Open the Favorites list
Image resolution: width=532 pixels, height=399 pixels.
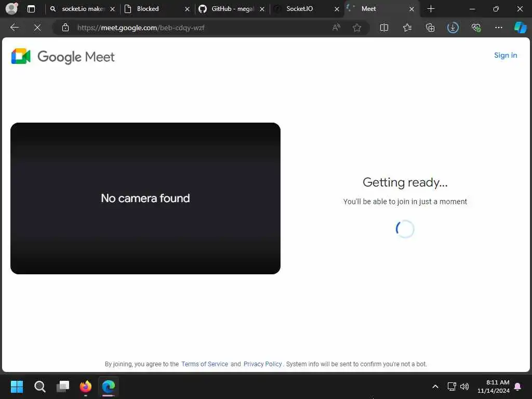pyautogui.click(x=407, y=28)
